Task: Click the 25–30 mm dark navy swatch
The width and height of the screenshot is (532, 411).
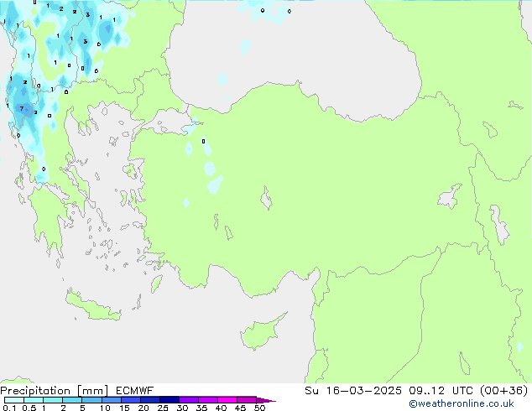Action: (x=169, y=400)
